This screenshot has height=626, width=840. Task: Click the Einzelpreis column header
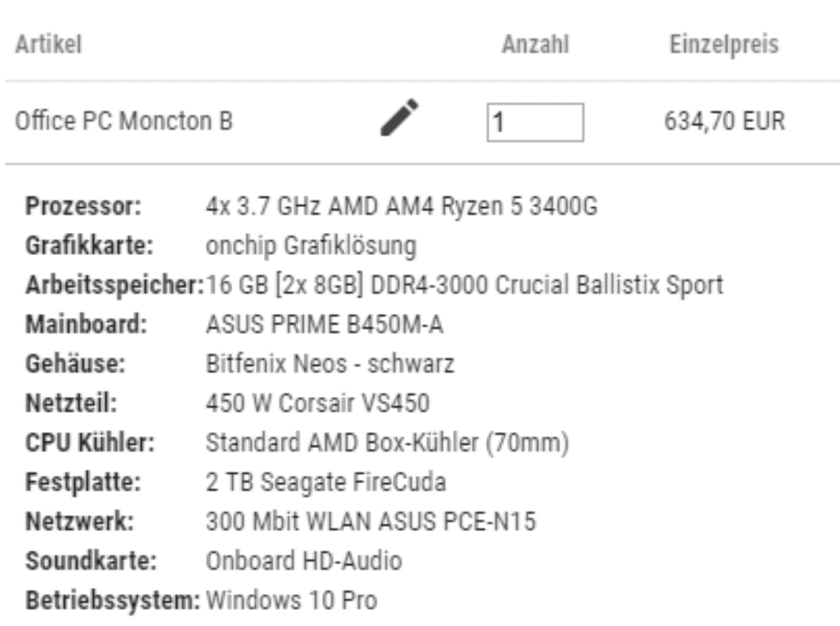724,45
